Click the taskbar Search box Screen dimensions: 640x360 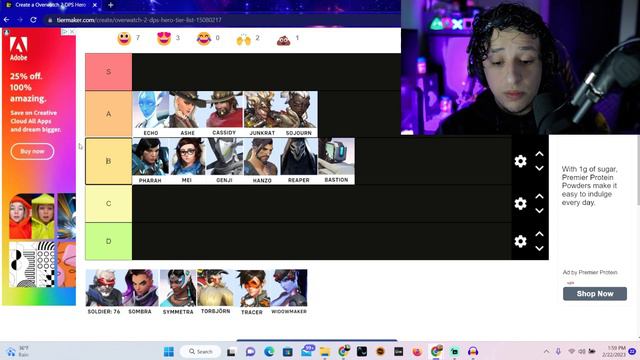tap(200, 351)
